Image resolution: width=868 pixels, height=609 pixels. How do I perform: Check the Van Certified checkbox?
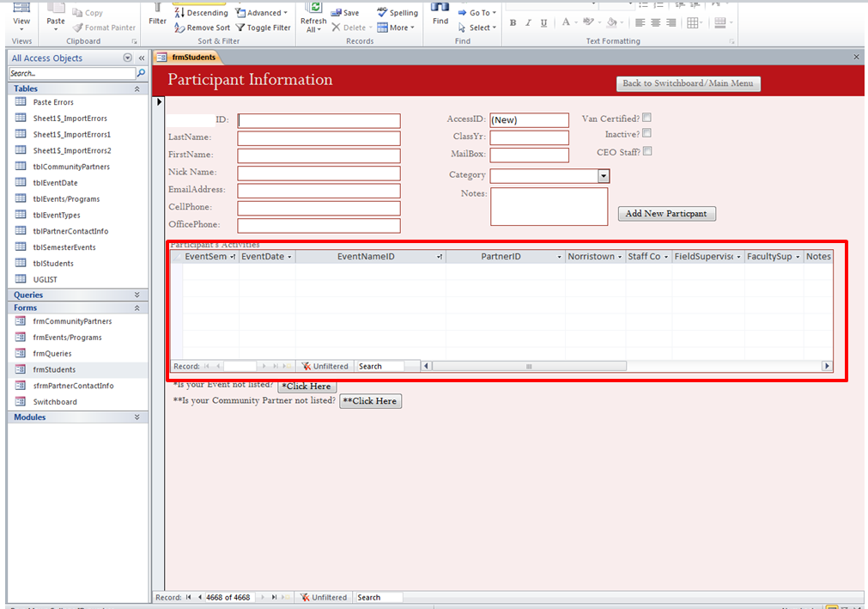648,119
